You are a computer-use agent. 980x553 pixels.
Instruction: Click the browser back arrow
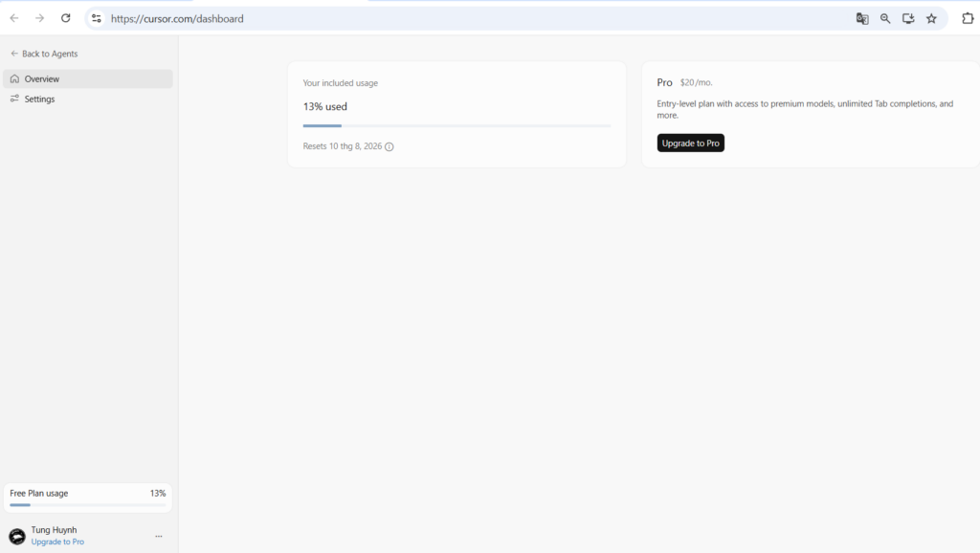(x=13, y=18)
